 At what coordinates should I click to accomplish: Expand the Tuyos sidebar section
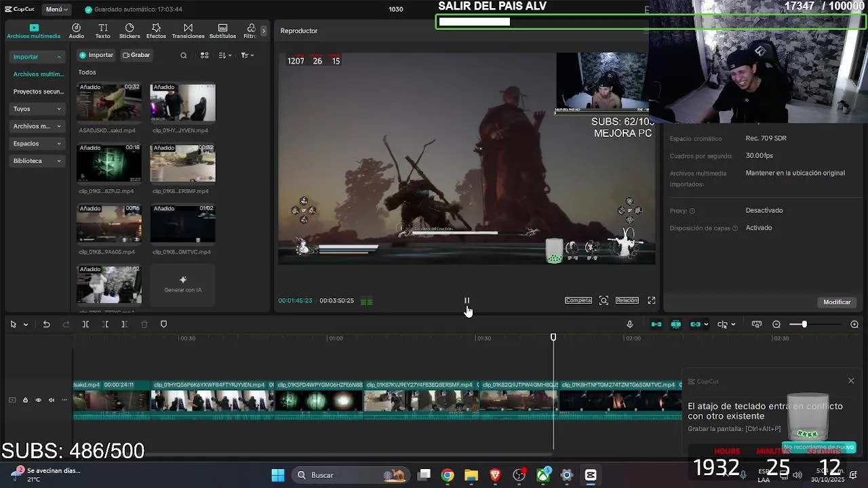coord(37,108)
